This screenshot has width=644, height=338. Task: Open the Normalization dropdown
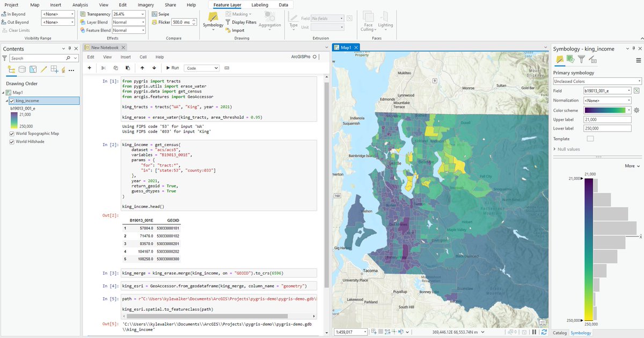[x=607, y=100]
